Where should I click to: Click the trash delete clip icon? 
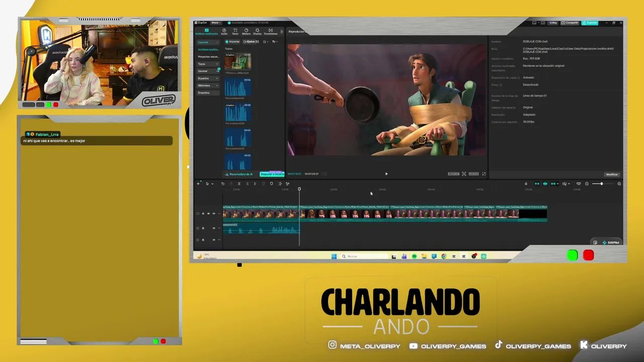click(263, 184)
